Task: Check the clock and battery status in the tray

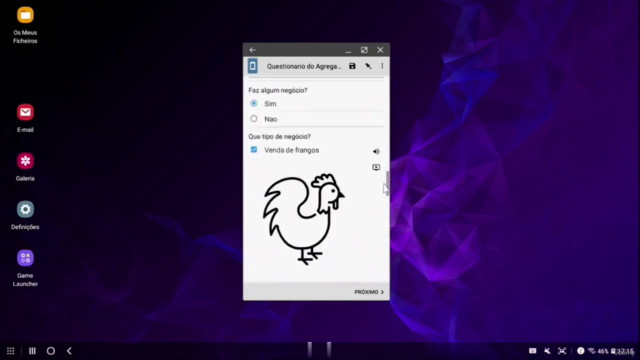Action: [616, 351]
